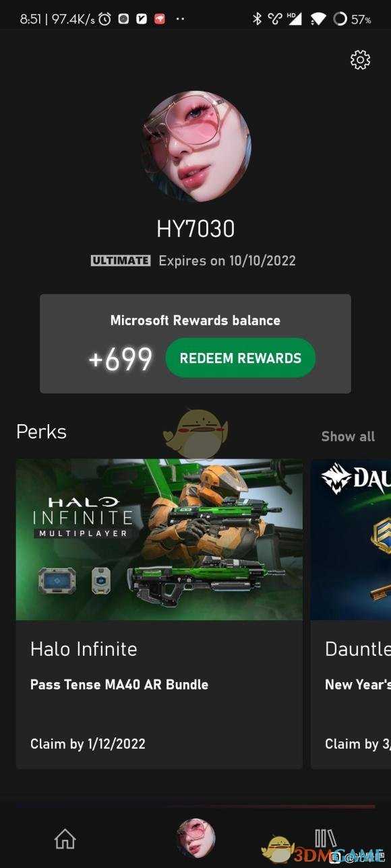Open the Halo Infinite perk image
Image resolution: width=391 pixels, height=868 pixels.
[159, 539]
